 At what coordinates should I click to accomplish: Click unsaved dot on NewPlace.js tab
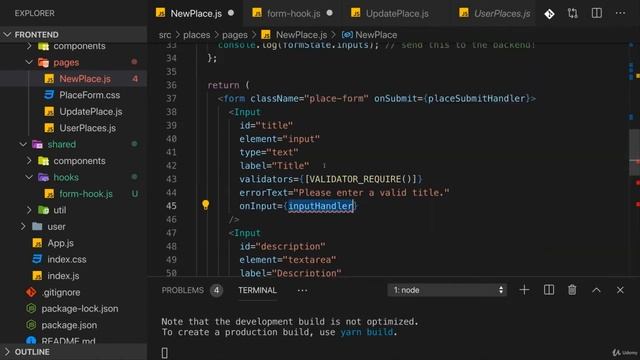pos(231,13)
